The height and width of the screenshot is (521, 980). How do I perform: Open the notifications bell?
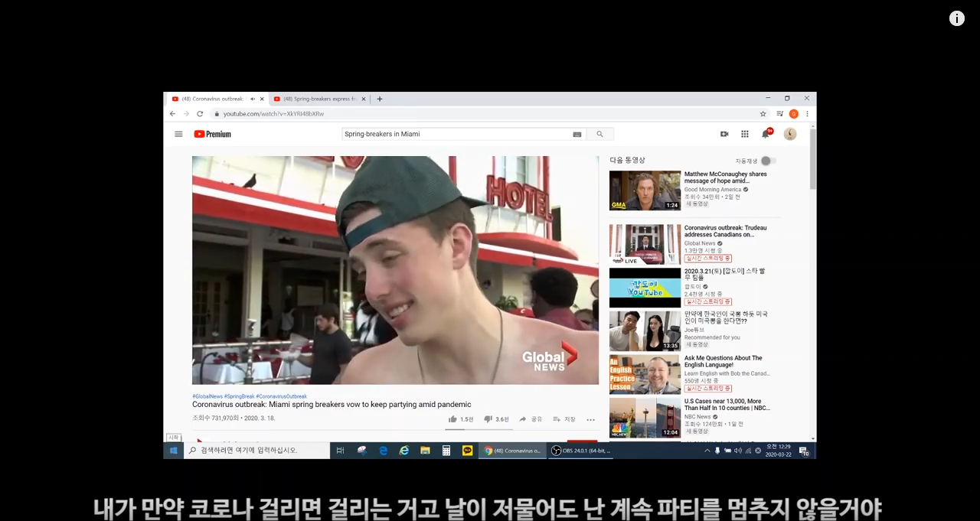(765, 134)
